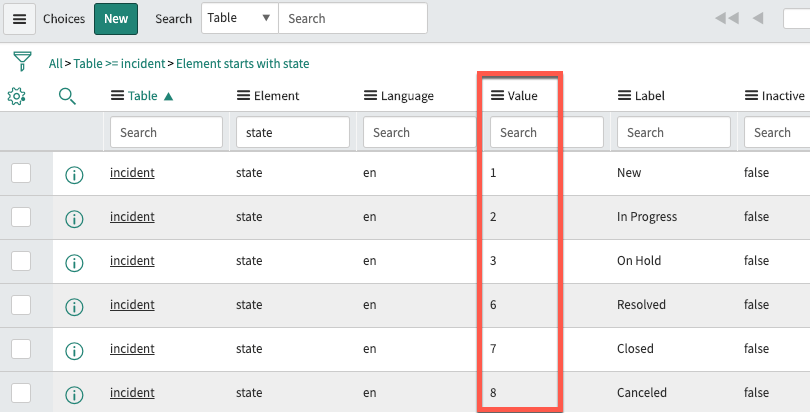Click page number input field
This screenshot has height=413, width=810.
pyautogui.click(x=797, y=18)
